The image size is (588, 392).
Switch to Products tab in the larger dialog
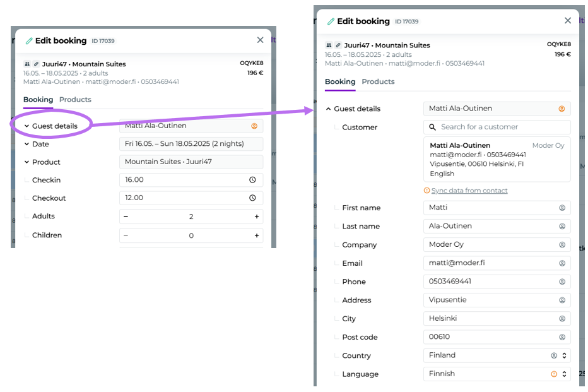(378, 82)
